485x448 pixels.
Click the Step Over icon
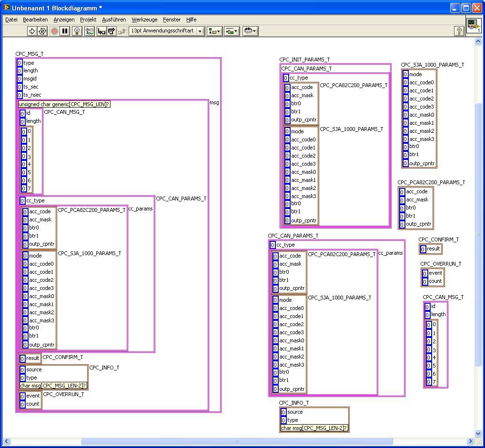[111, 31]
